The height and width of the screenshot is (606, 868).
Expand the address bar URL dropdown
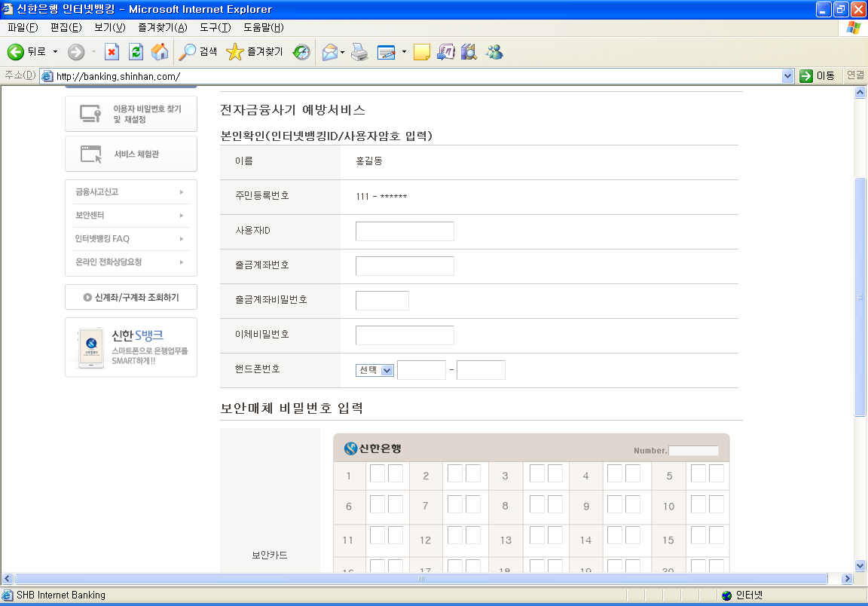click(787, 76)
